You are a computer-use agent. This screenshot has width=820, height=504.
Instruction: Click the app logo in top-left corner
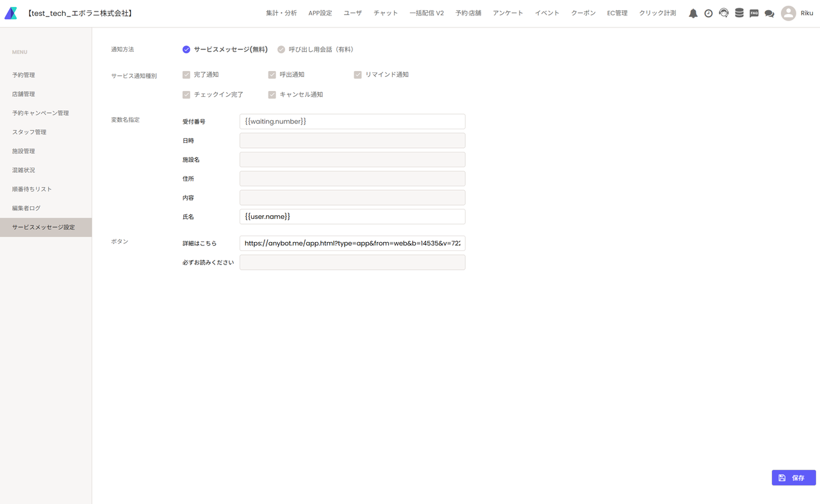point(11,13)
